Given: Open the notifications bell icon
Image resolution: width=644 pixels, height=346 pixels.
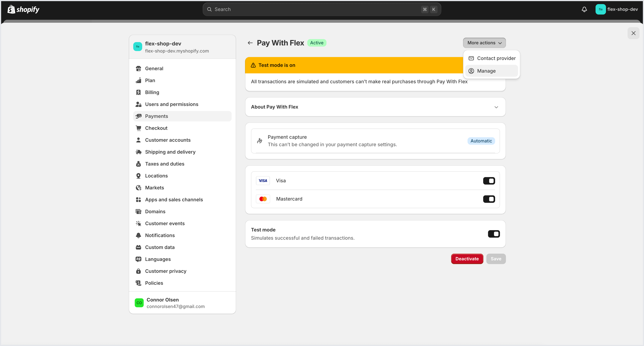Looking at the screenshot, I should pos(584,9).
